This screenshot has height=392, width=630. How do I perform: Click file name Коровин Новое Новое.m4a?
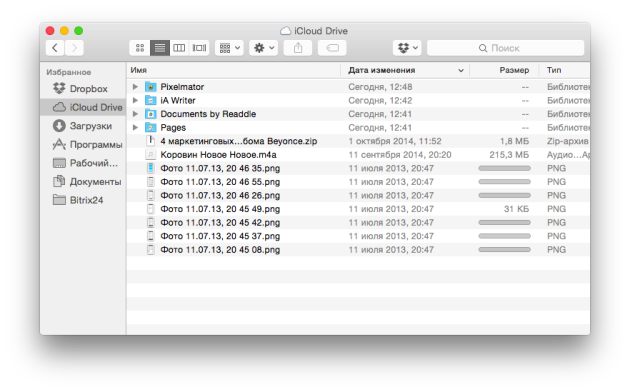click(x=218, y=155)
